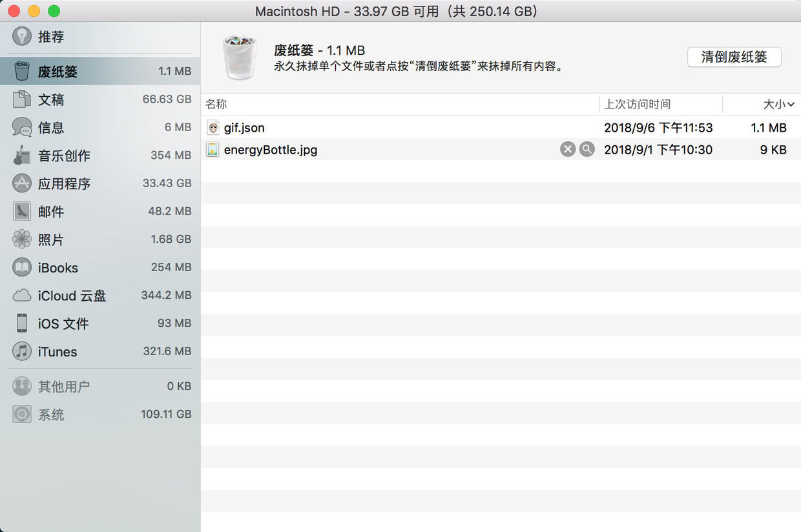801x532 pixels.
Task: Select the energyBottle.jpg file name
Action: (x=271, y=150)
